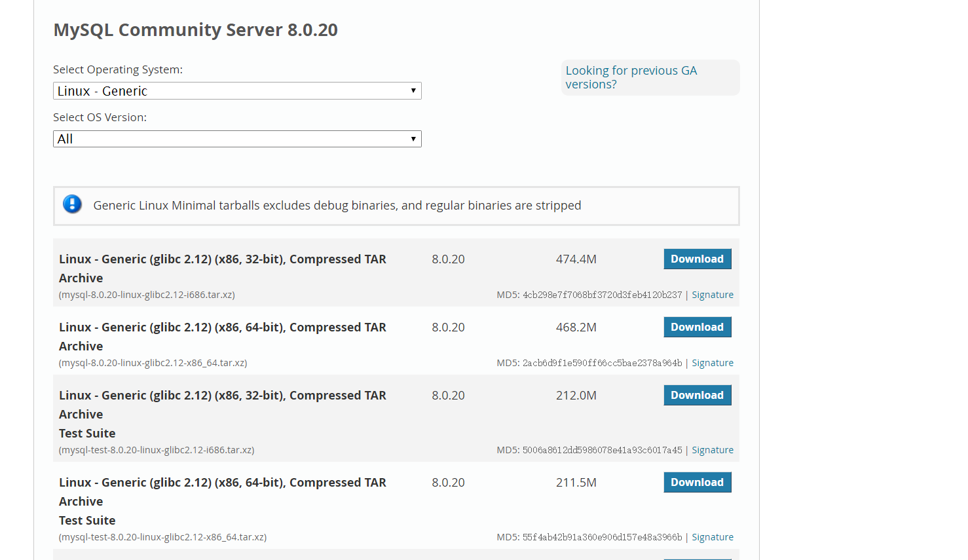
Task: Open Signature link for mysql-test i686 archive
Action: (x=713, y=450)
